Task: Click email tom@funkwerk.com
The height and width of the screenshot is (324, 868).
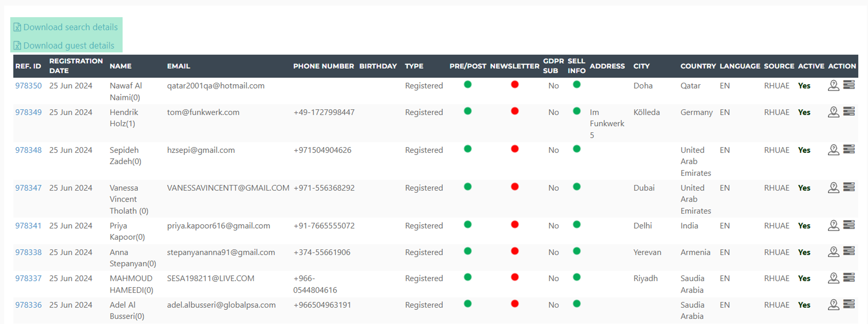Action: click(x=203, y=112)
